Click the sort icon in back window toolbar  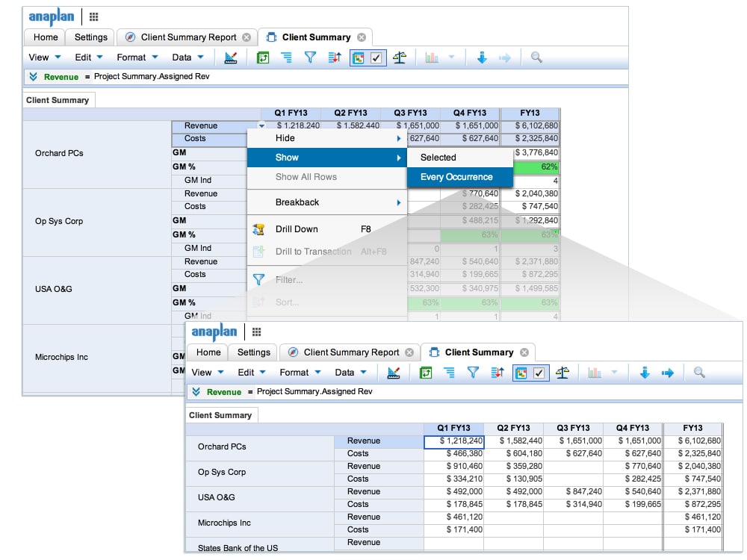(335, 57)
